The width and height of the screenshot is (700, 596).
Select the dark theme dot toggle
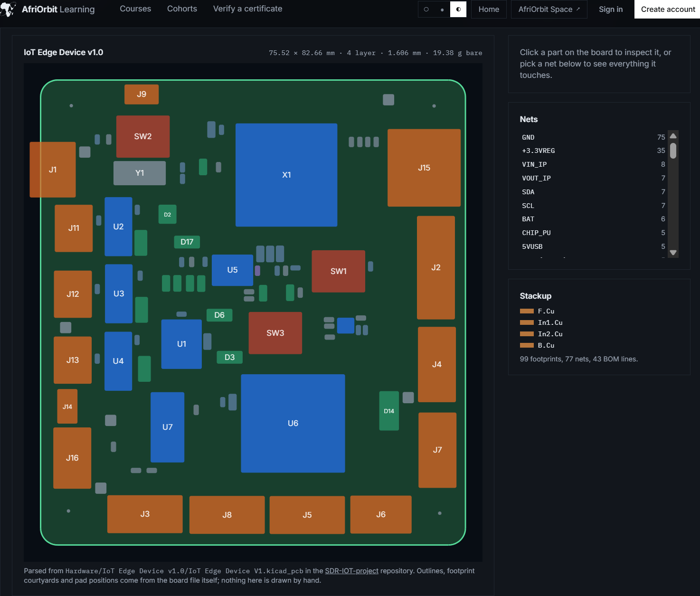tap(442, 9)
